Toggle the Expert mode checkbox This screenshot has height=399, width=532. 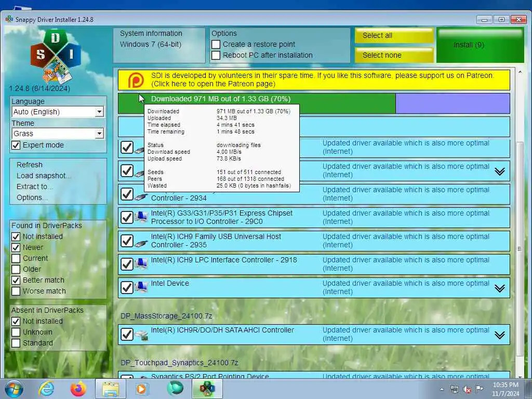[x=16, y=145]
